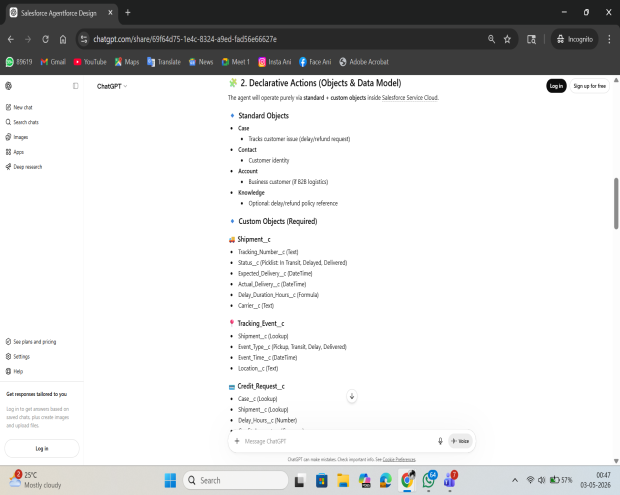Click the plus attach icon in message box
Viewport: 620px width, 495px height.
[x=237, y=441]
